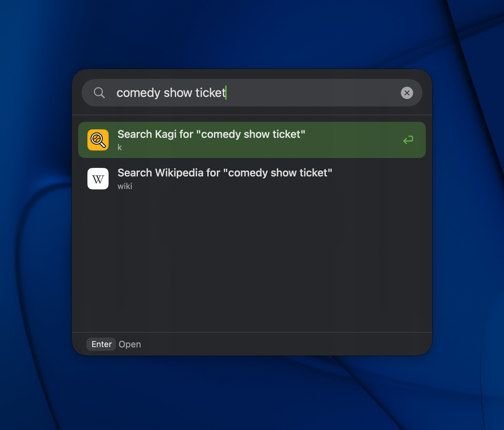Viewport: 504px width, 430px height.
Task: Click the Kagi search engine icon
Action: coord(98,140)
